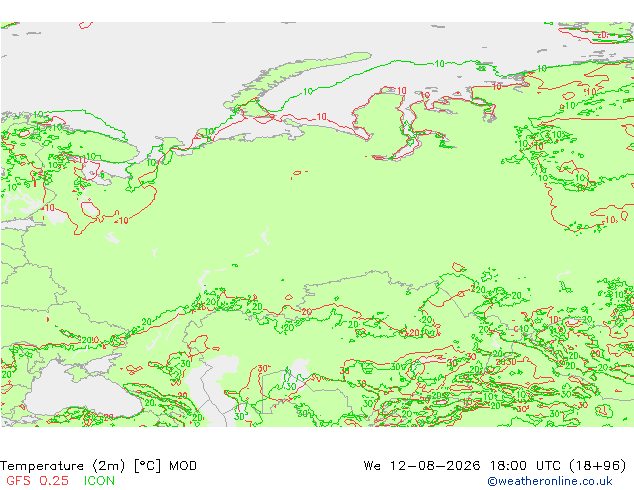Image resolution: width=634 pixels, height=490 pixels.
Task: Click the green 'ICON' legend label
Action: point(99,481)
